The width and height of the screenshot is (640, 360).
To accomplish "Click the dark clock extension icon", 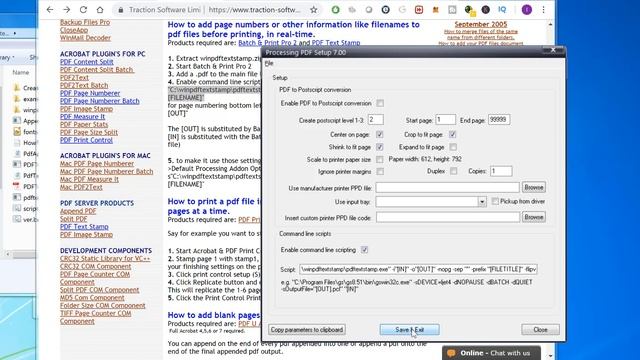I will (385, 10).
